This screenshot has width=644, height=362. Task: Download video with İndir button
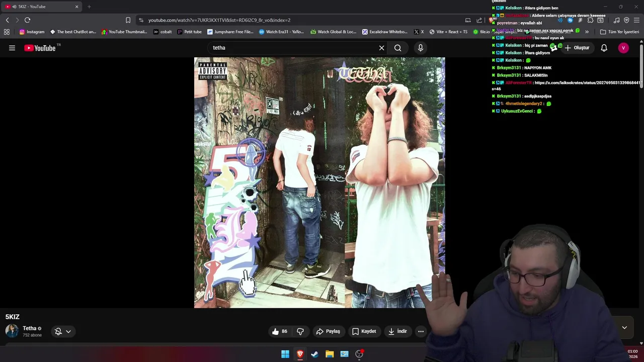[x=397, y=331]
